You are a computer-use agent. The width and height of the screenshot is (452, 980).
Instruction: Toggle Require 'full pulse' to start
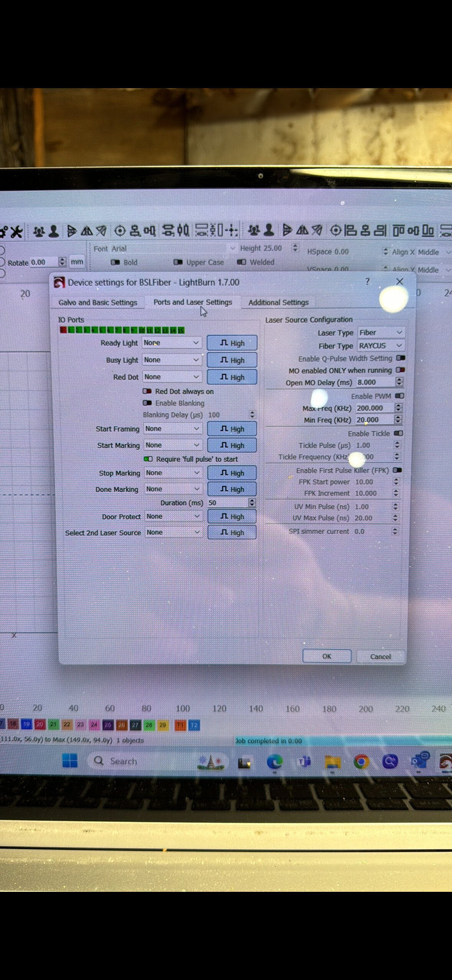(148, 459)
